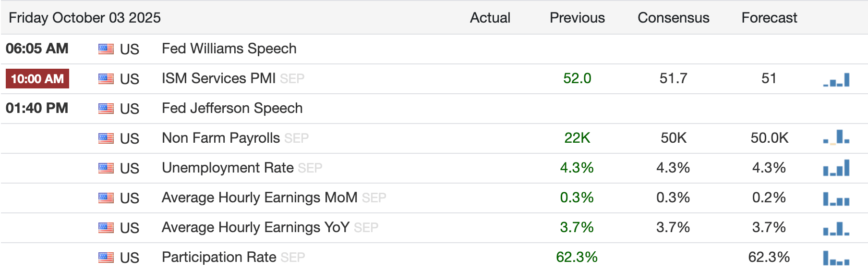This screenshot has width=868, height=272.
Task: Open the Non Farm Payrolls link
Action: click(221, 138)
